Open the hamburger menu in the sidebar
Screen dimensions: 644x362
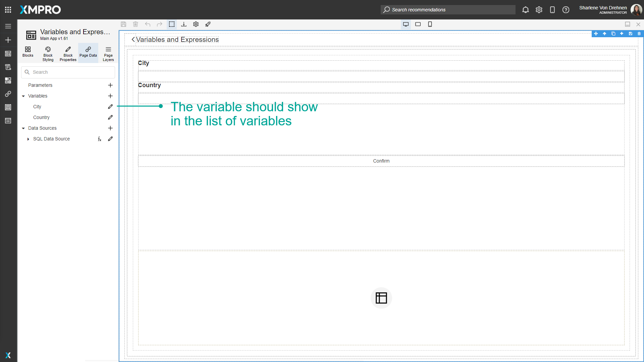point(8,26)
